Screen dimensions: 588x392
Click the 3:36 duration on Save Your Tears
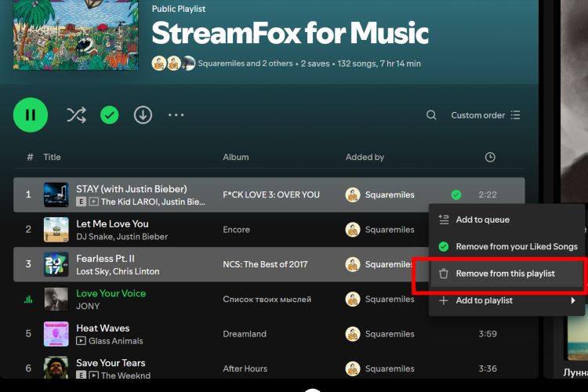(x=488, y=368)
